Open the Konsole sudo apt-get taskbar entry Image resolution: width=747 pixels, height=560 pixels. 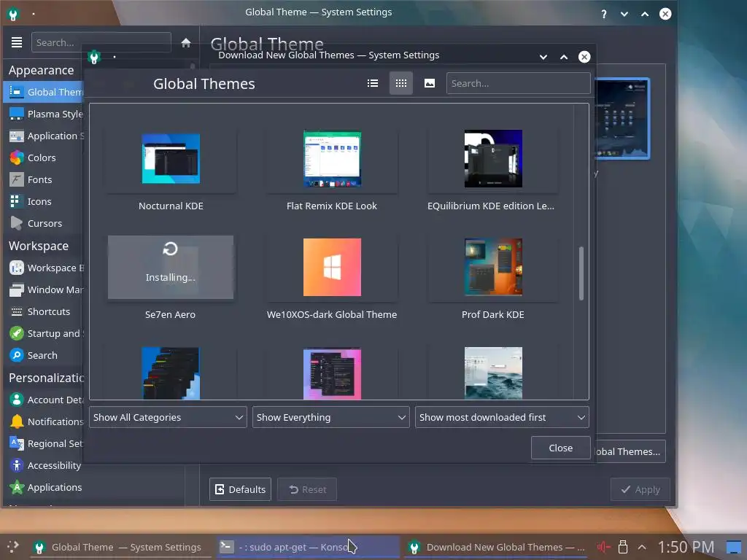(x=307, y=547)
